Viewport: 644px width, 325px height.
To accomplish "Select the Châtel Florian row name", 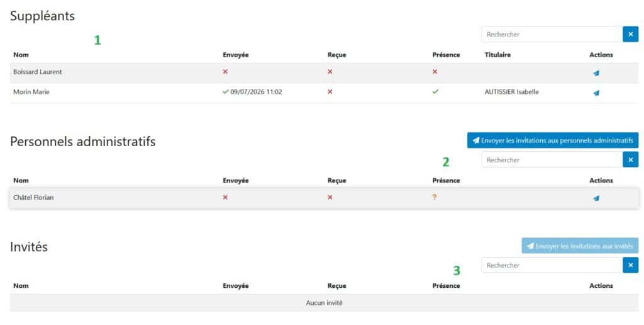I will click(33, 198).
